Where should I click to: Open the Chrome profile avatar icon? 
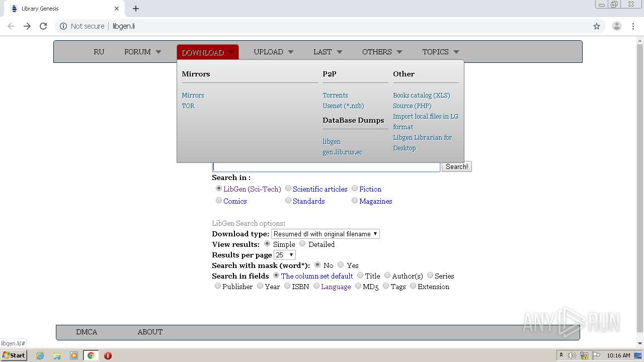[616, 26]
